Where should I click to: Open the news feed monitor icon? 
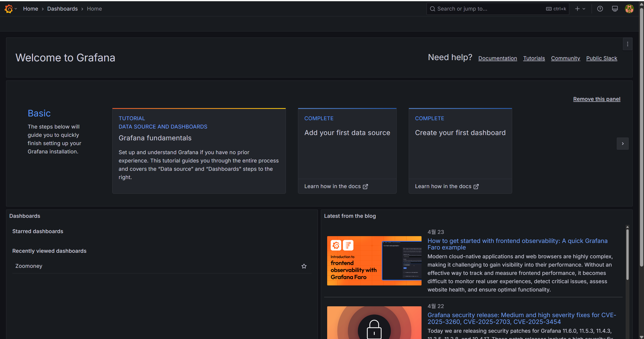coord(615,9)
